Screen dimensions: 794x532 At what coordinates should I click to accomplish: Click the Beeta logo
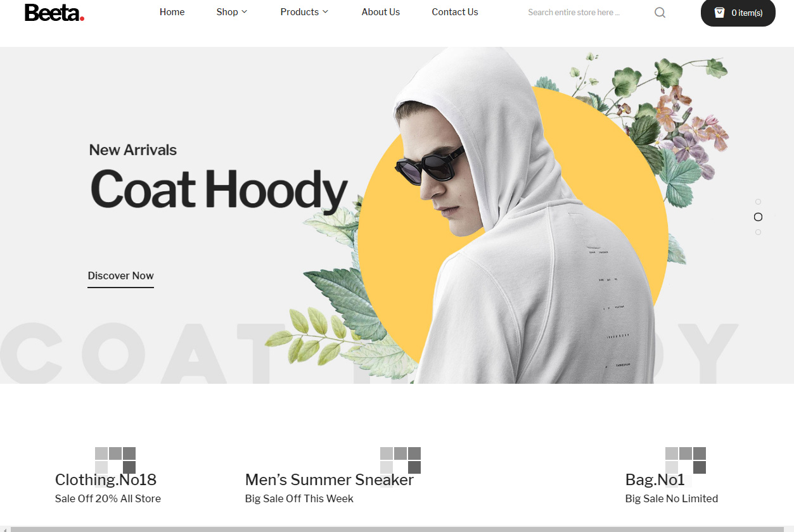54,12
